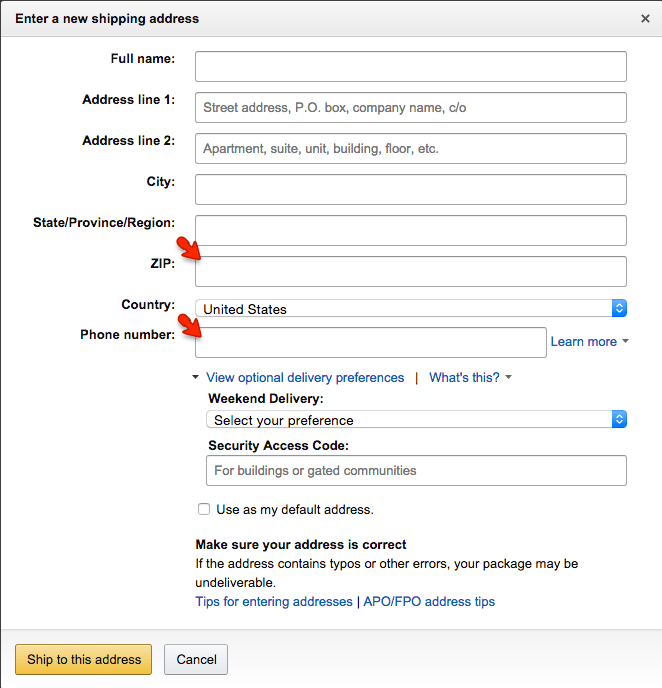Focus the Address line 1 field
The width and height of the screenshot is (662, 688).
[410, 107]
